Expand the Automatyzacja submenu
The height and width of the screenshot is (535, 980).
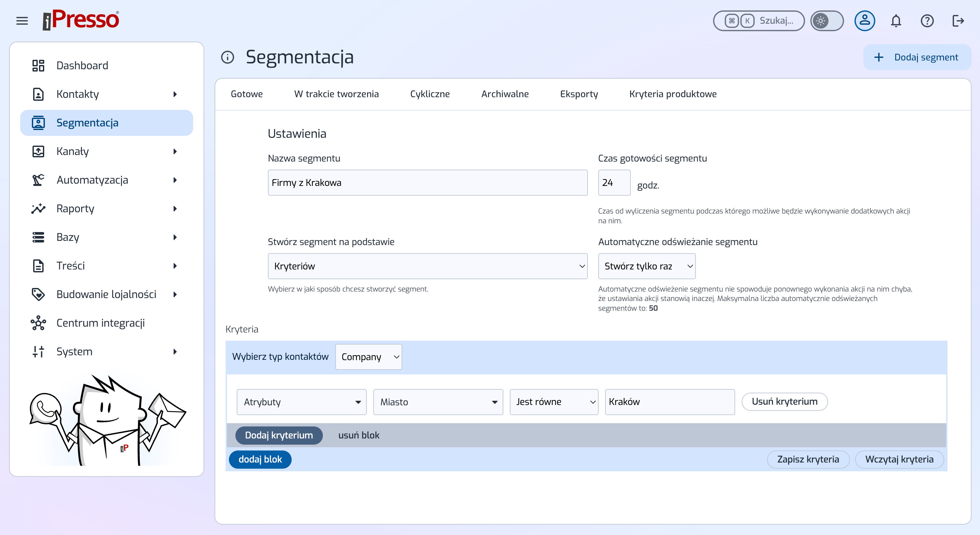coord(175,180)
